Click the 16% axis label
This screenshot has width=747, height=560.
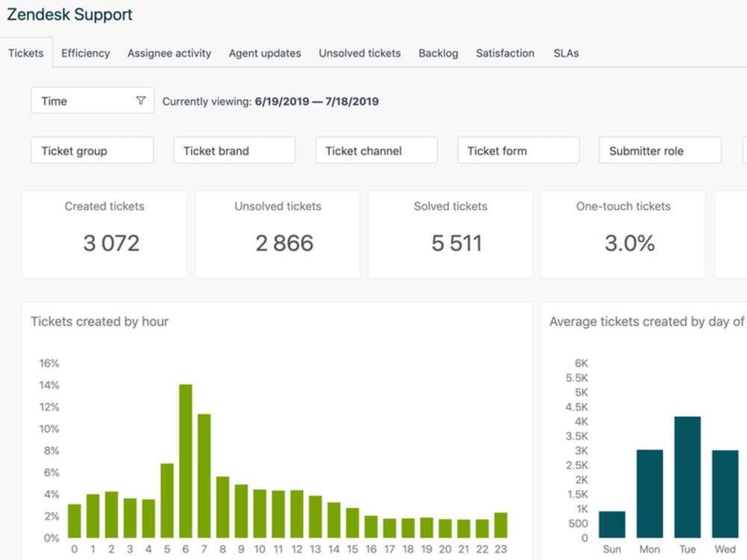click(49, 364)
